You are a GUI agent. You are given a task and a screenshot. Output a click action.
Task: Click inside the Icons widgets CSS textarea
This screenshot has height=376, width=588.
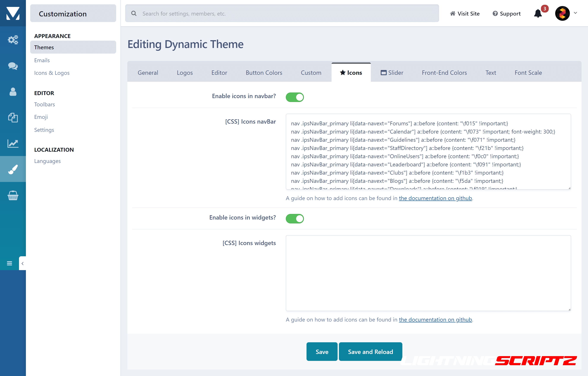tap(428, 273)
